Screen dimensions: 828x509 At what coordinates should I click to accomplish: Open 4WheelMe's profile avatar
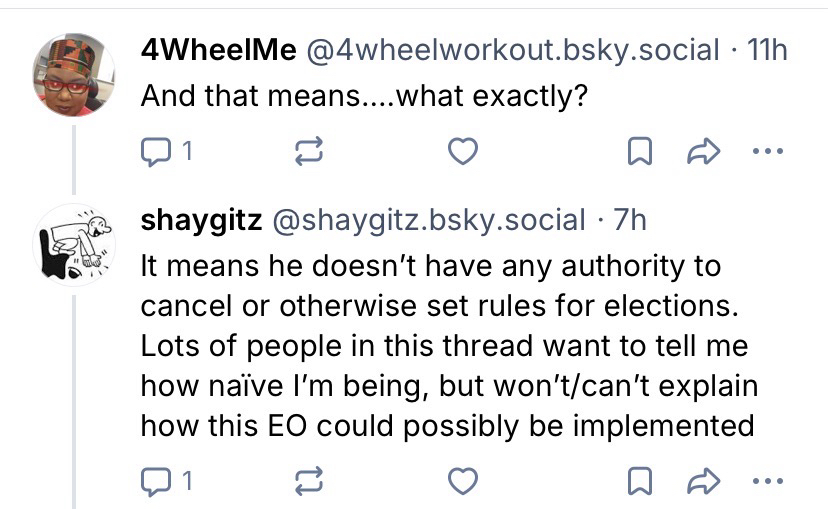tap(75, 73)
